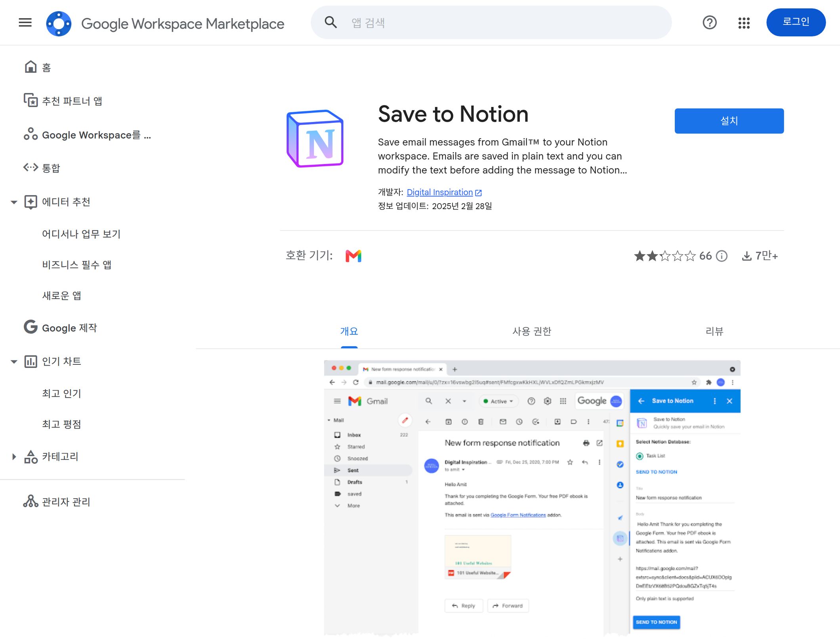Switch to the 사용 권한 tab
The height and width of the screenshot is (640, 840).
point(532,331)
